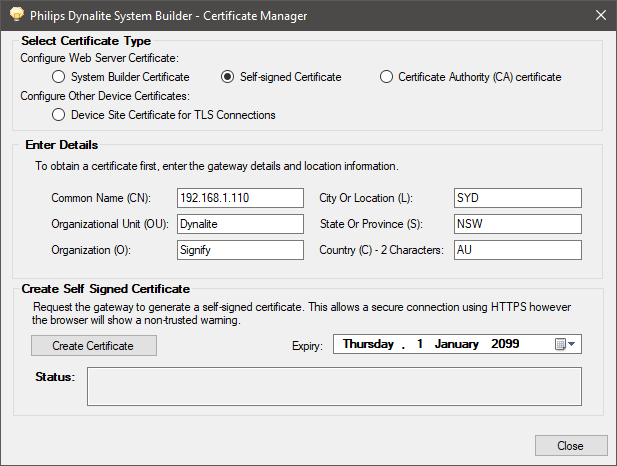Click the Expiry label
The width and height of the screenshot is (617, 466).
[x=307, y=346]
